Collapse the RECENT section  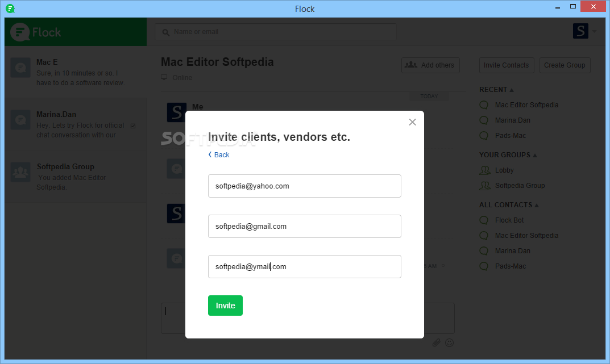[496, 90]
